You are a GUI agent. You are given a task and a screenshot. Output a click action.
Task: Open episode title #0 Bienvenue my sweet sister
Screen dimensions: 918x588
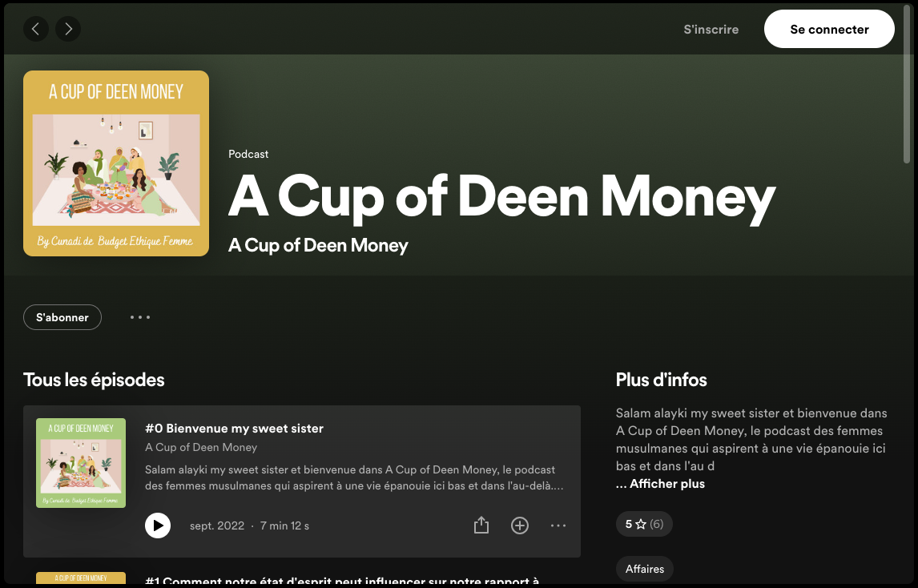click(234, 428)
